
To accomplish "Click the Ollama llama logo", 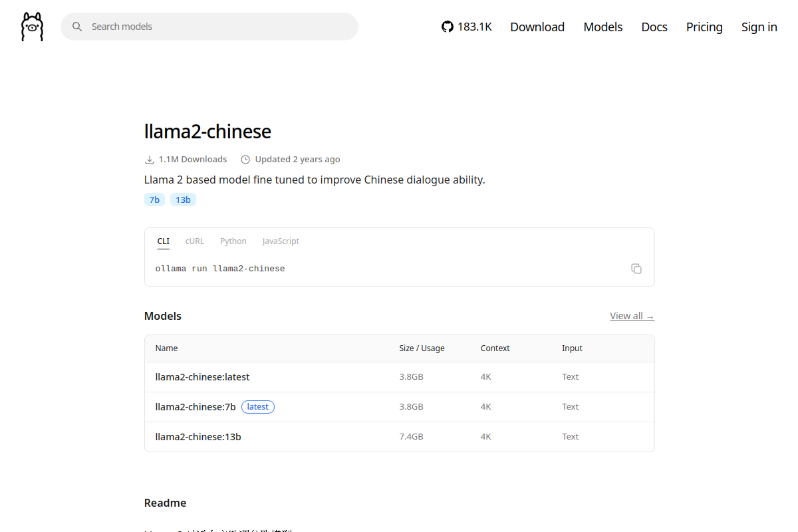I will tap(32, 27).
